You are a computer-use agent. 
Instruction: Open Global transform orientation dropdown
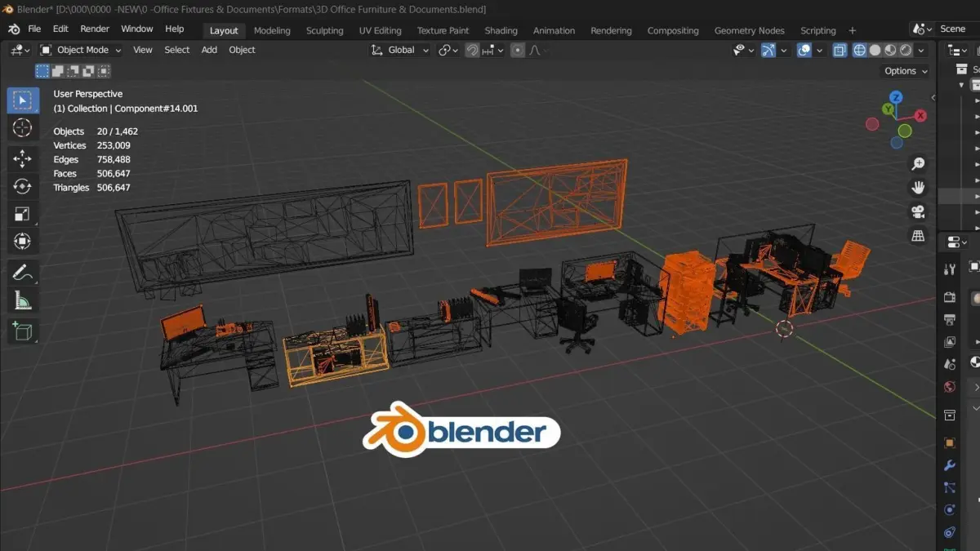tap(400, 50)
